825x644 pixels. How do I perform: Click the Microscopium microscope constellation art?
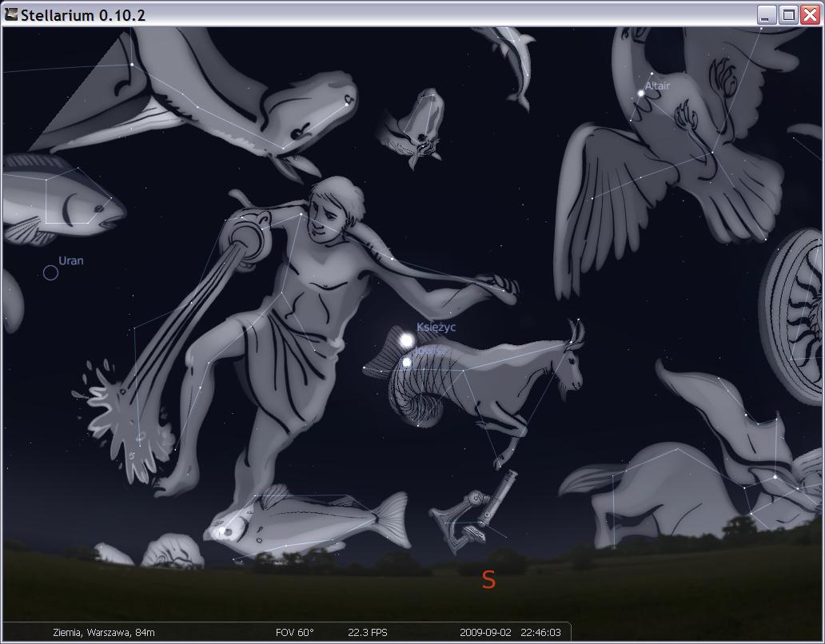click(473, 514)
